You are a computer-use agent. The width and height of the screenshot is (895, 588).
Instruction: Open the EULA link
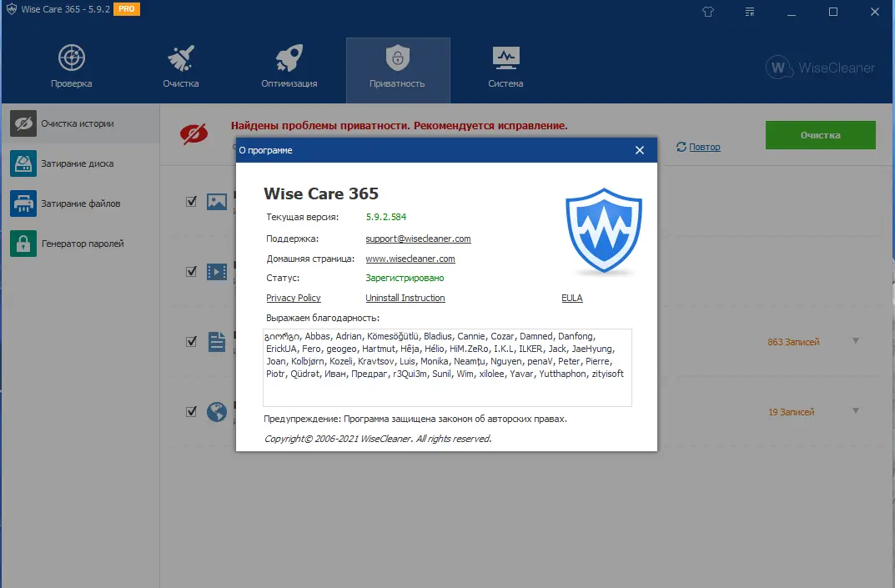(572, 298)
